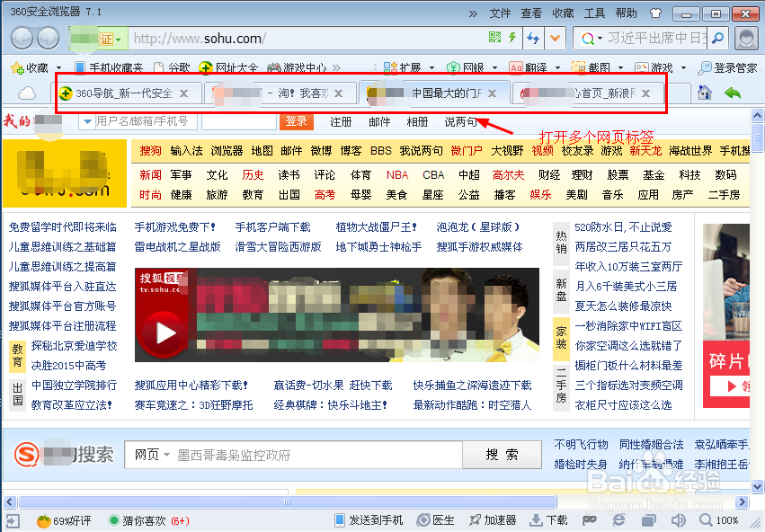
Task: Open the 邮件 link next to 注册
Action: 379,121
